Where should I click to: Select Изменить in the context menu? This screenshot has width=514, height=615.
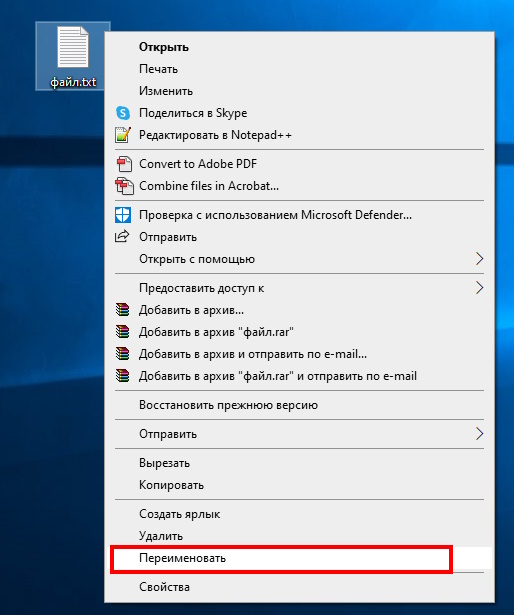pyautogui.click(x=299, y=91)
